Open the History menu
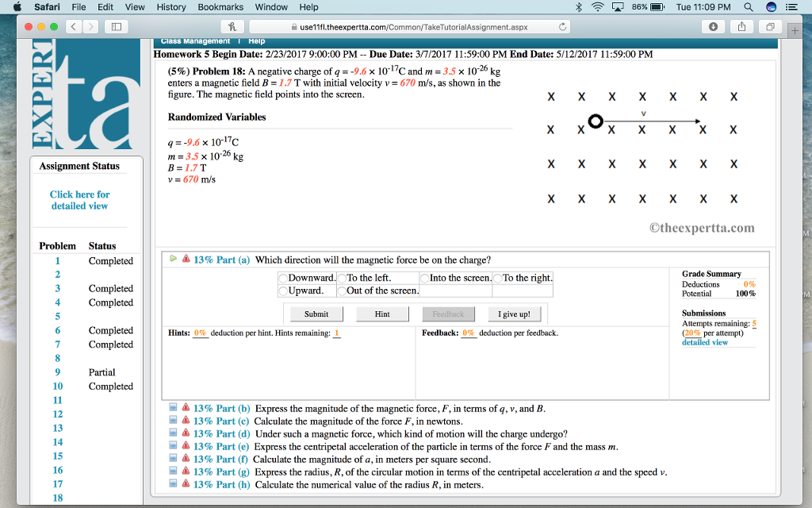 (171, 6)
